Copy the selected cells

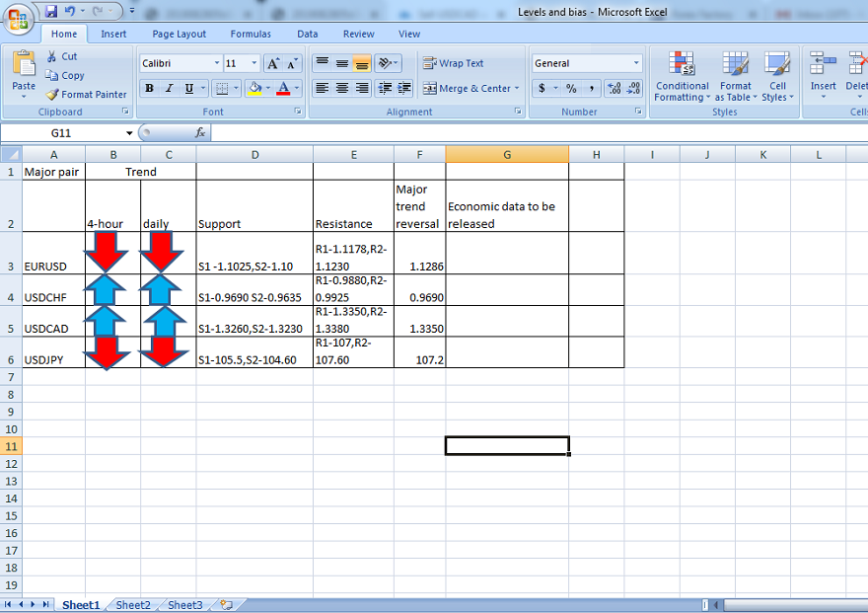(x=65, y=75)
